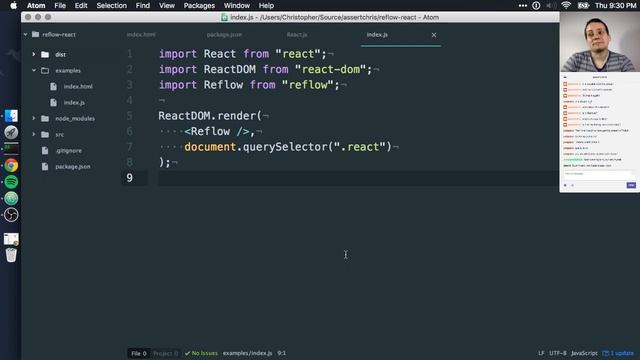This screenshot has height=360, width=640.
Task: Click the three-dots menu bar extra
Action: [x=522, y=6]
